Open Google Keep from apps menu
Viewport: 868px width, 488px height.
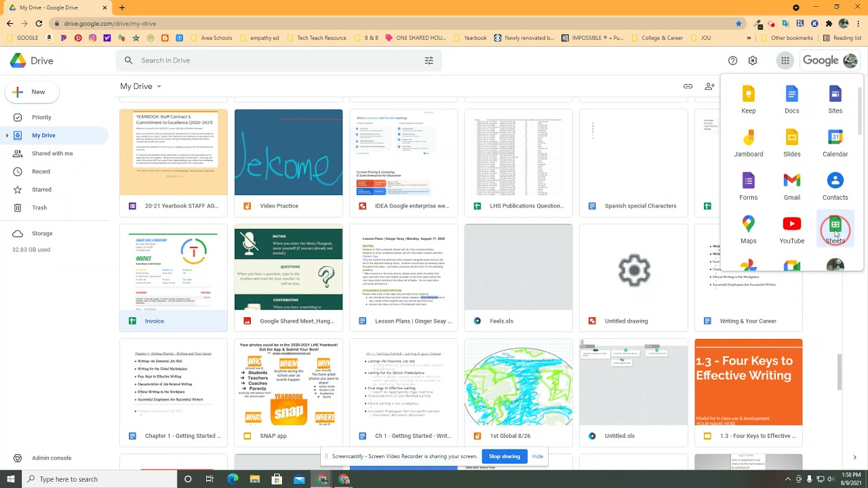[x=748, y=100]
